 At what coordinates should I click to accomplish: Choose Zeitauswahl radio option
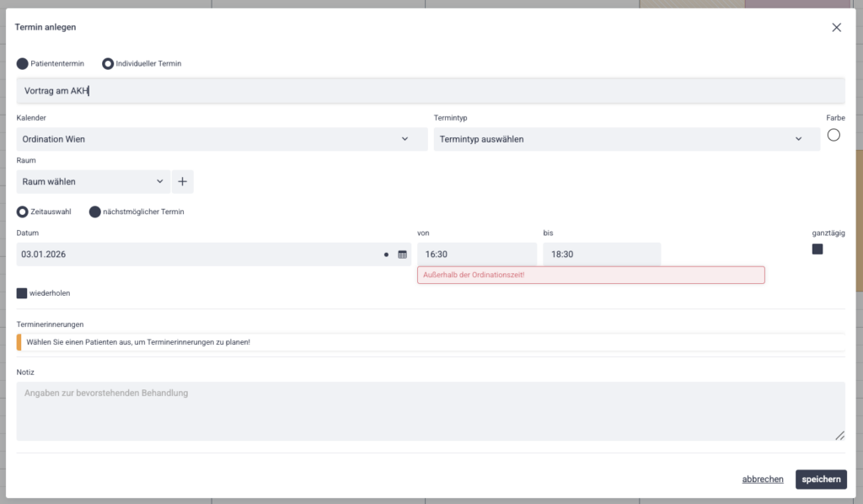[23, 212]
